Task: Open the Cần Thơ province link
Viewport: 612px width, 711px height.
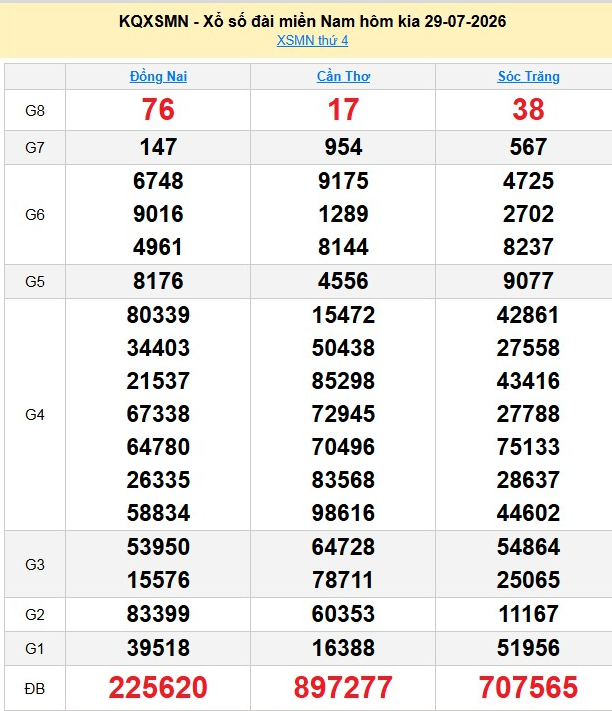Action: pyautogui.click(x=343, y=76)
